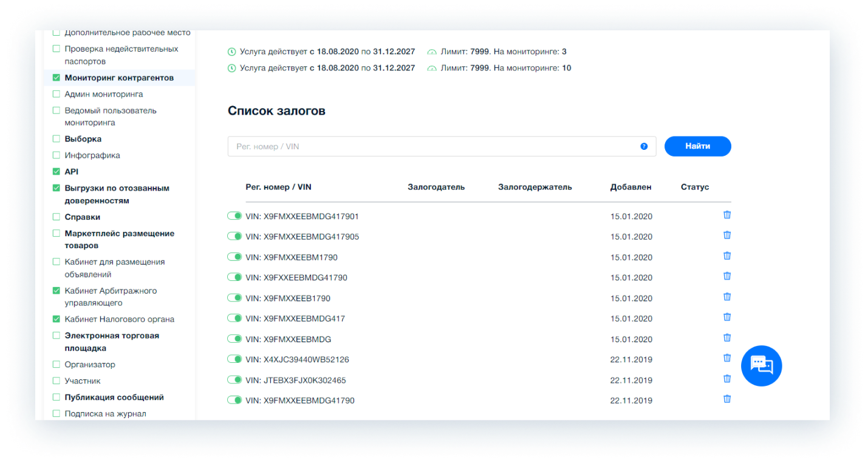The width and height of the screenshot is (868, 463).
Task: Enable the Выборка checkbox
Action: point(56,139)
